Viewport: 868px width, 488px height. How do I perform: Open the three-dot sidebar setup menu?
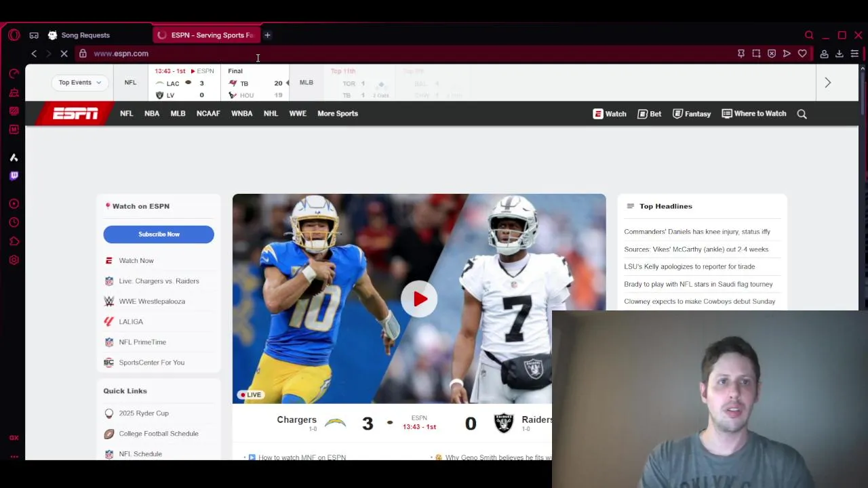(14, 457)
